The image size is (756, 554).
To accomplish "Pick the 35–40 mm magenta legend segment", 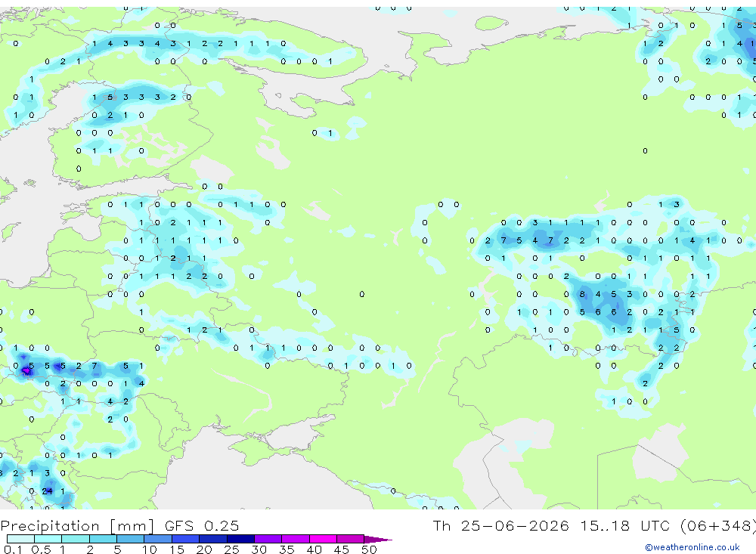I will click(x=296, y=539).
